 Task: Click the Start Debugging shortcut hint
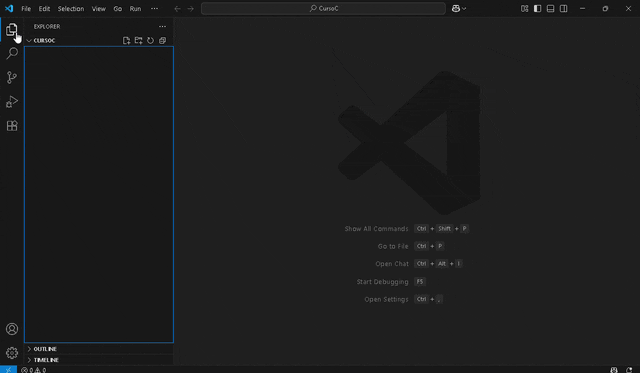click(x=391, y=282)
